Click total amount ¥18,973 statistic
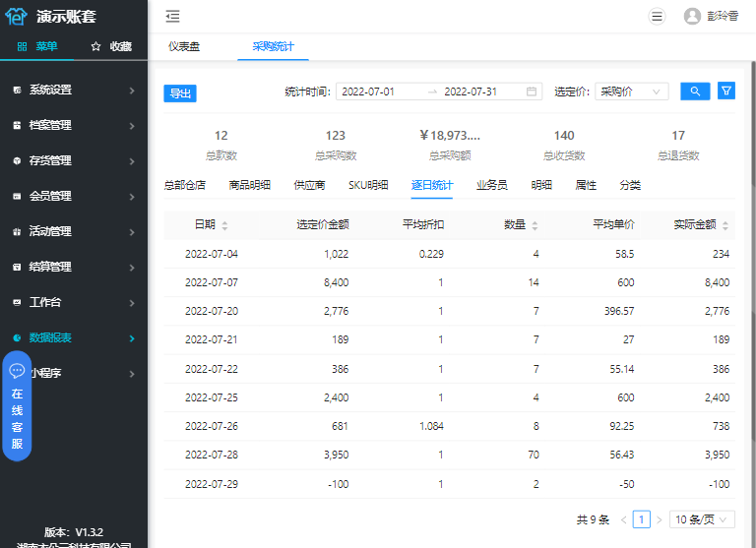 click(x=450, y=136)
